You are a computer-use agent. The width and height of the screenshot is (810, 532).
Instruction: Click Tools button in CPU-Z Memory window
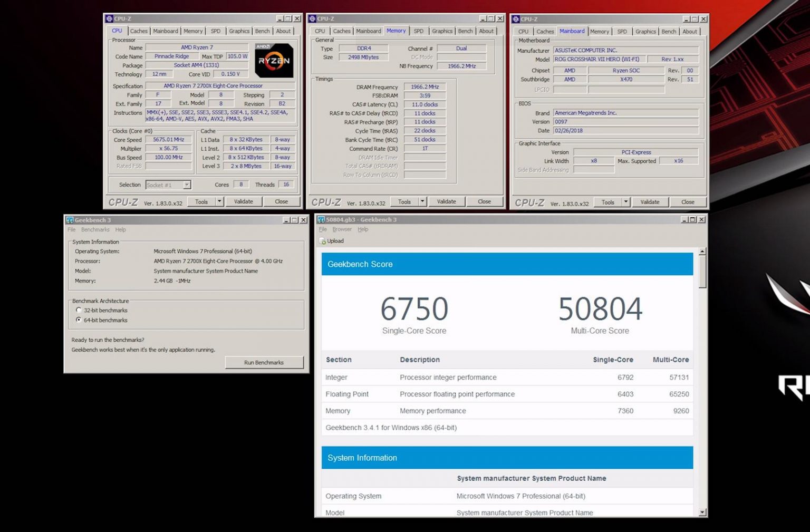point(404,201)
